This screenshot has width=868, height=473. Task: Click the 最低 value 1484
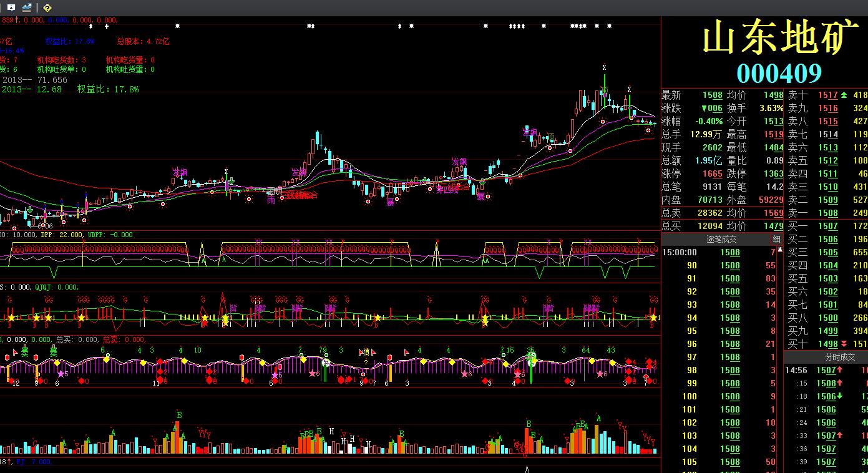tap(773, 148)
